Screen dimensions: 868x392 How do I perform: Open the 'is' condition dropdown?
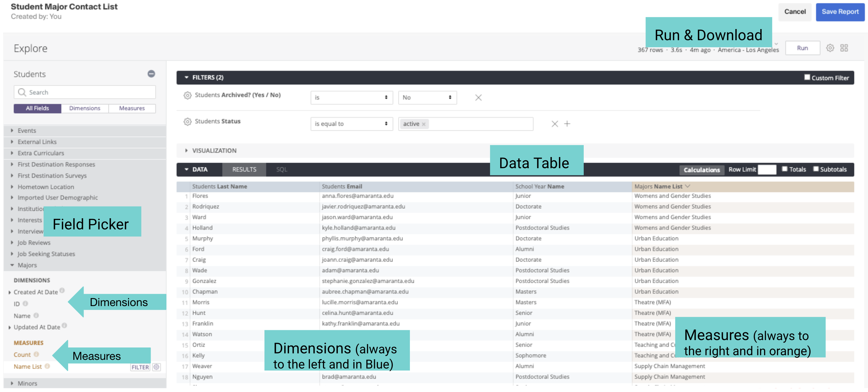351,98
